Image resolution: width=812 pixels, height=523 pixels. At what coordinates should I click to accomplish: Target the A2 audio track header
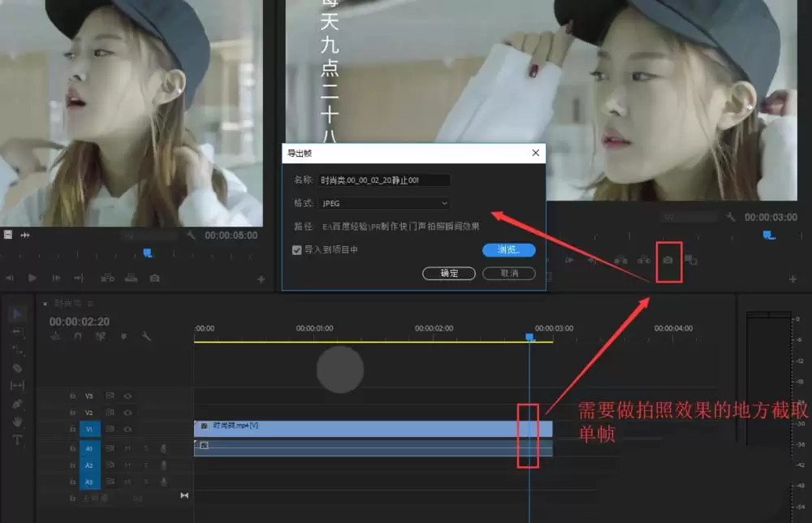(89, 465)
